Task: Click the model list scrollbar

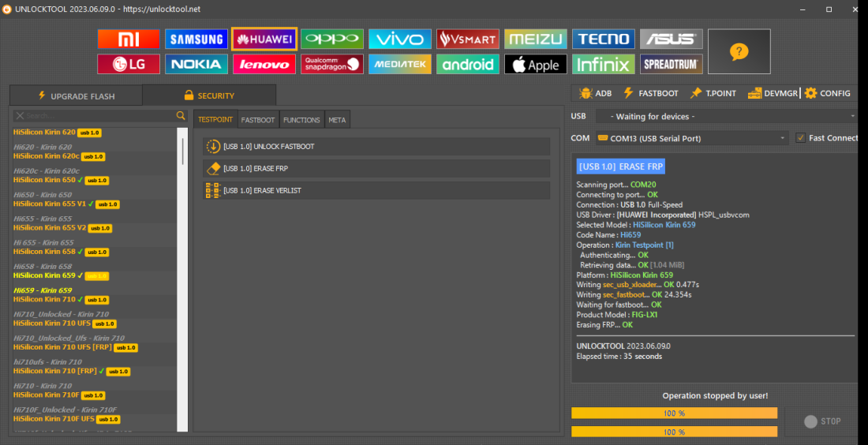Action: pos(182,151)
